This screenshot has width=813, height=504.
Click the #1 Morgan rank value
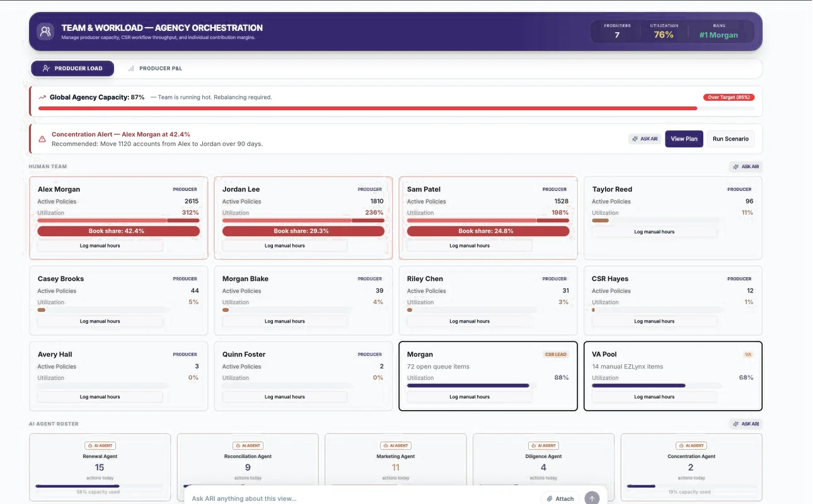pos(718,35)
